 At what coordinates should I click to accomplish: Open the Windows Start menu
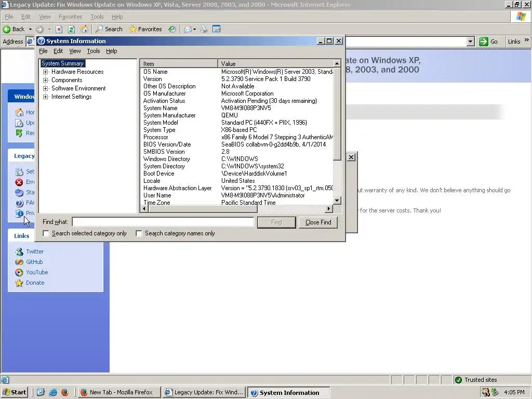click(15, 393)
